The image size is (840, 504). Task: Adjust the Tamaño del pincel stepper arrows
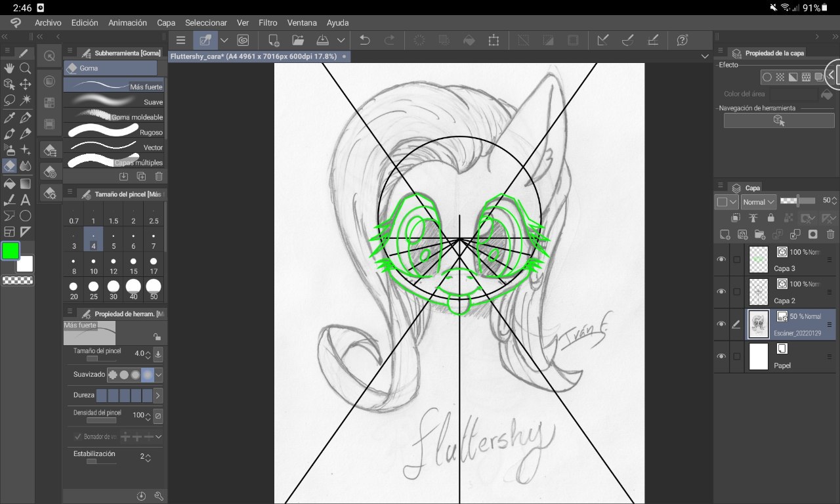coord(148,354)
